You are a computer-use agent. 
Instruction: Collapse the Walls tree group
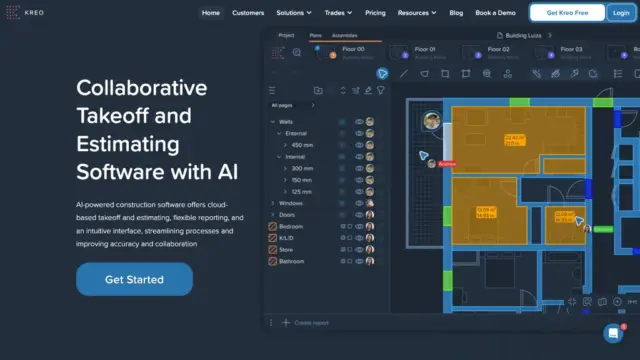tap(273, 122)
